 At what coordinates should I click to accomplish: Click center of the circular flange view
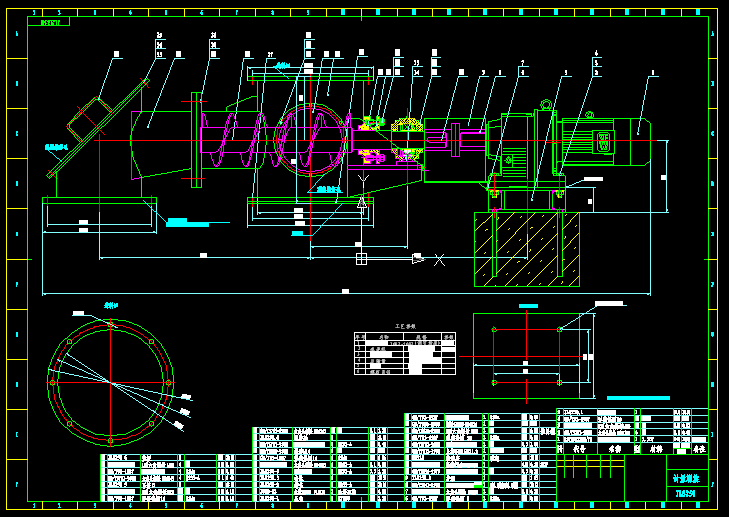pos(110,382)
